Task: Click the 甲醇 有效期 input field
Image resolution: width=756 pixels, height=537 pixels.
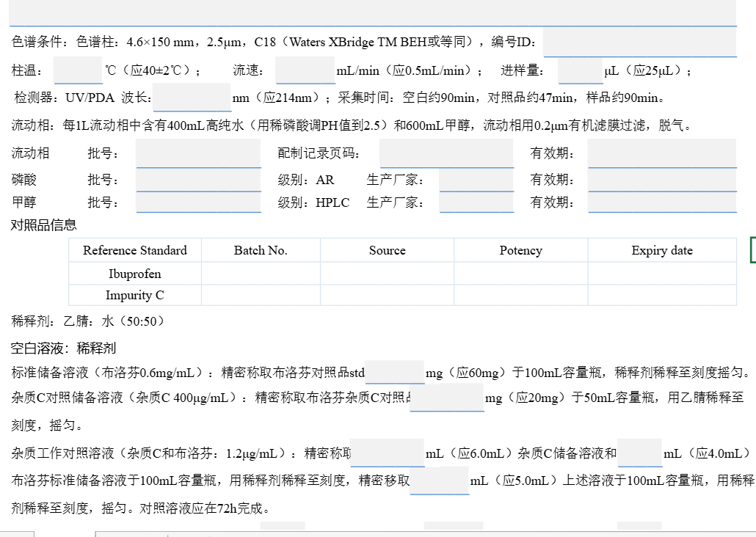Action: tap(662, 202)
